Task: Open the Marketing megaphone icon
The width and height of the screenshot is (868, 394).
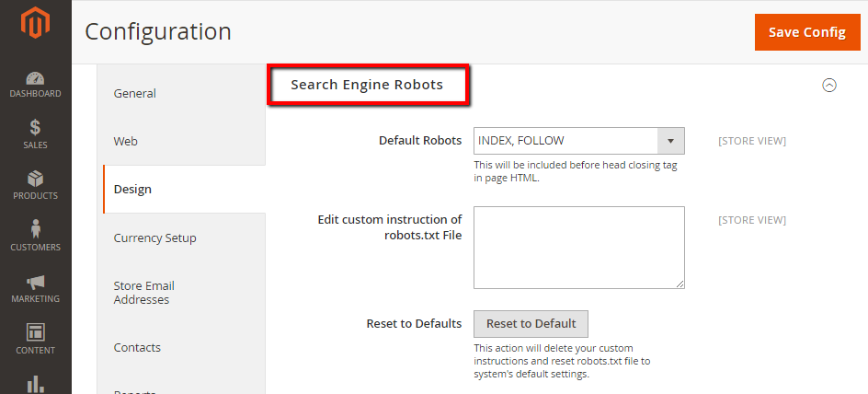Action: [35, 282]
